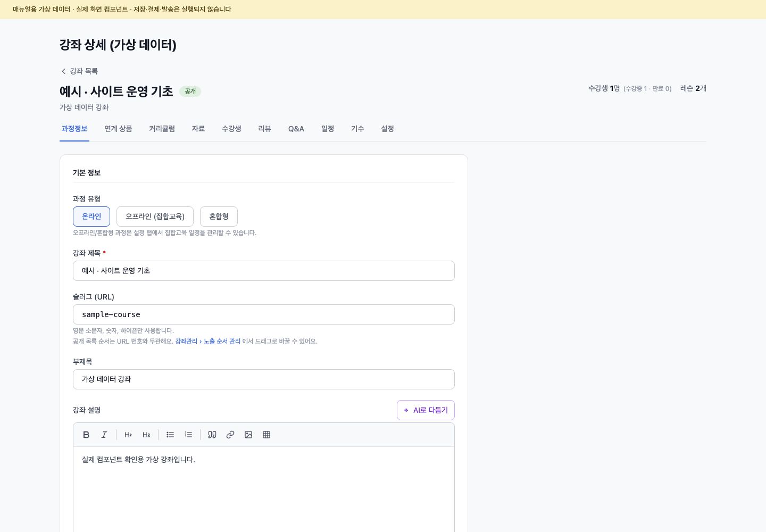Click the back chevron beside 강좌 목록
The width and height of the screenshot is (766, 532).
[63, 71]
